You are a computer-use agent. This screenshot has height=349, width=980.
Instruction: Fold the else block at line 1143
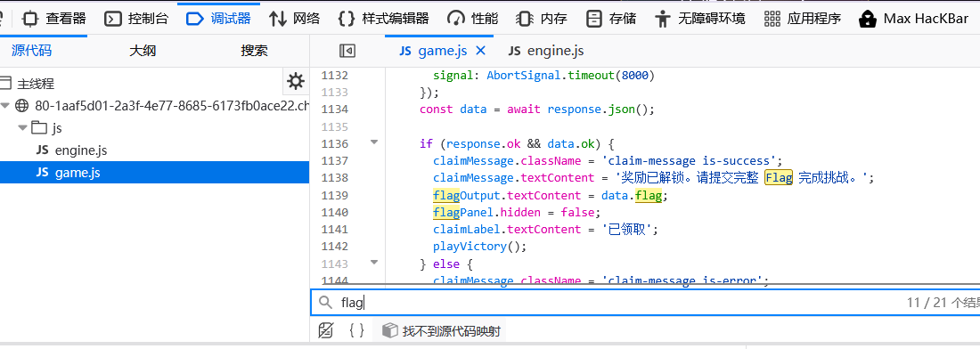point(374,263)
